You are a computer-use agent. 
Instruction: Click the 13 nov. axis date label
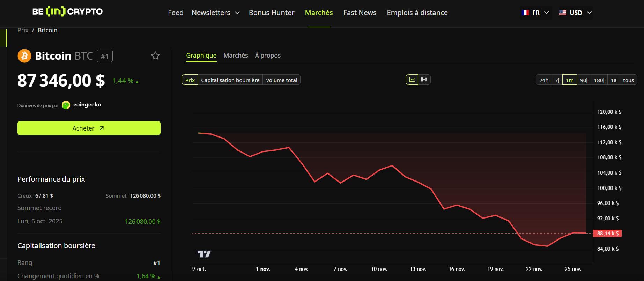tap(418, 269)
